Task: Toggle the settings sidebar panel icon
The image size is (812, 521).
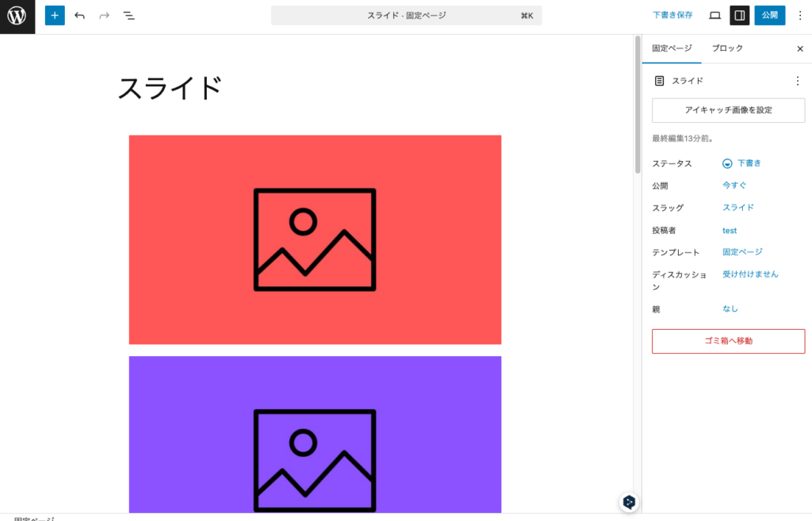Action: [740, 15]
